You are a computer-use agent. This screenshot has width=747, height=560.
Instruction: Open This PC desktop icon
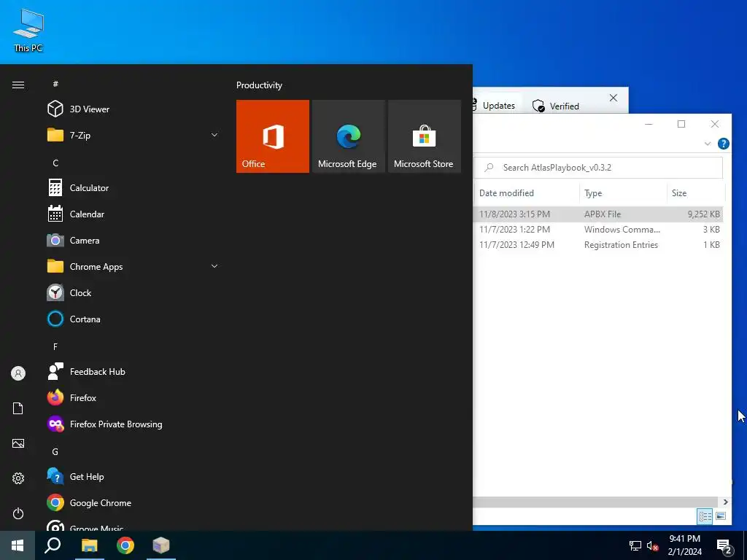[x=28, y=30]
